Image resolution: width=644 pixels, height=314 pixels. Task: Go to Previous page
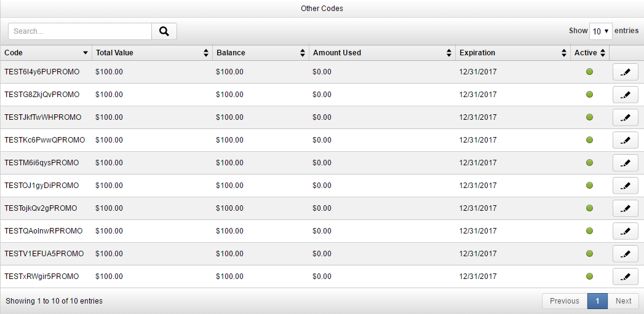(564, 301)
